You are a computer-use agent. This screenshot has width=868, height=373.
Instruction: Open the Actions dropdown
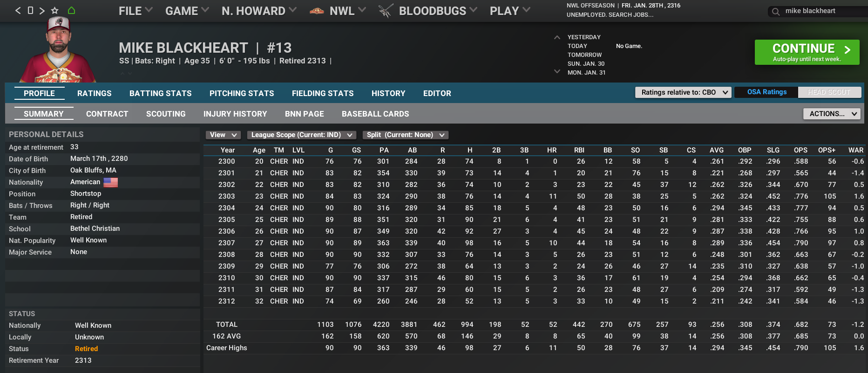click(832, 114)
